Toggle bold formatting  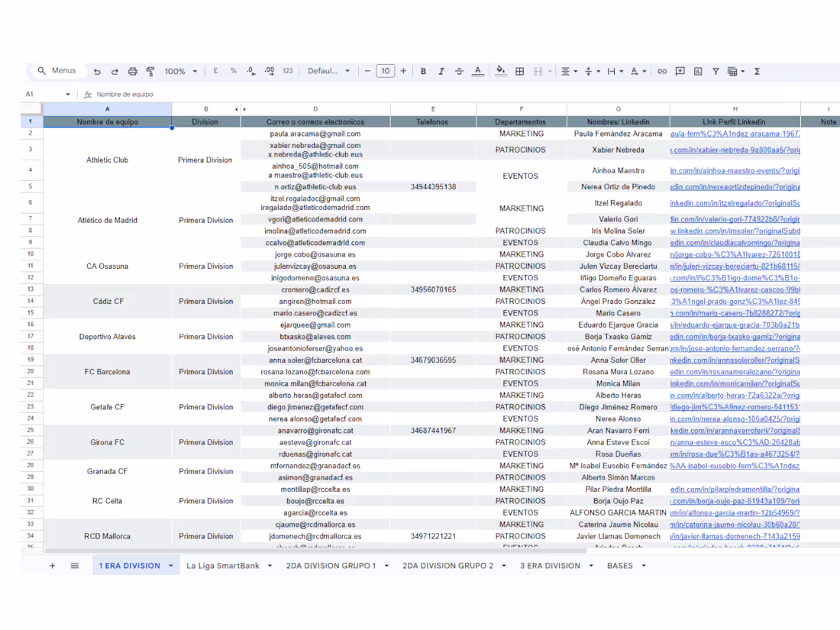[x=423, y=71]
